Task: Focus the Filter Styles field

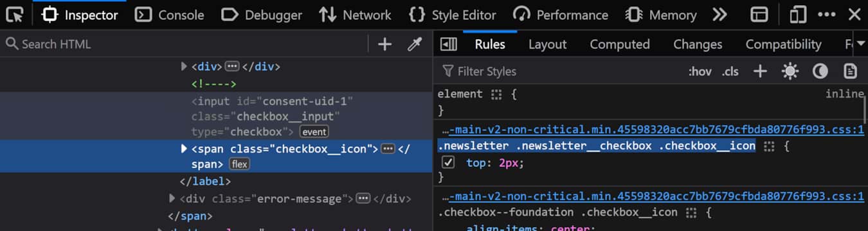Action: pos(559,71)
